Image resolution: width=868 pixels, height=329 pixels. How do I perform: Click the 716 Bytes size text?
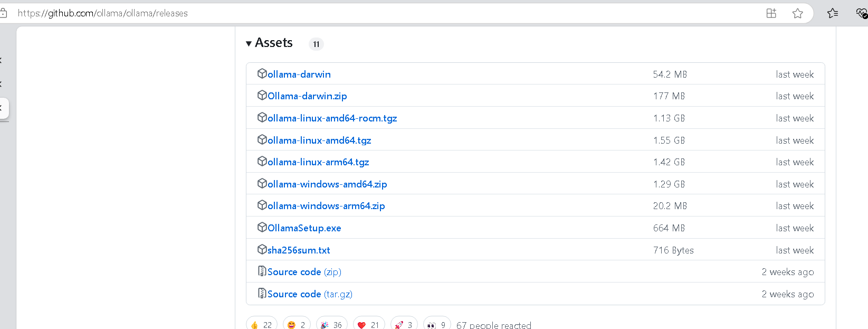click(673, 250)
